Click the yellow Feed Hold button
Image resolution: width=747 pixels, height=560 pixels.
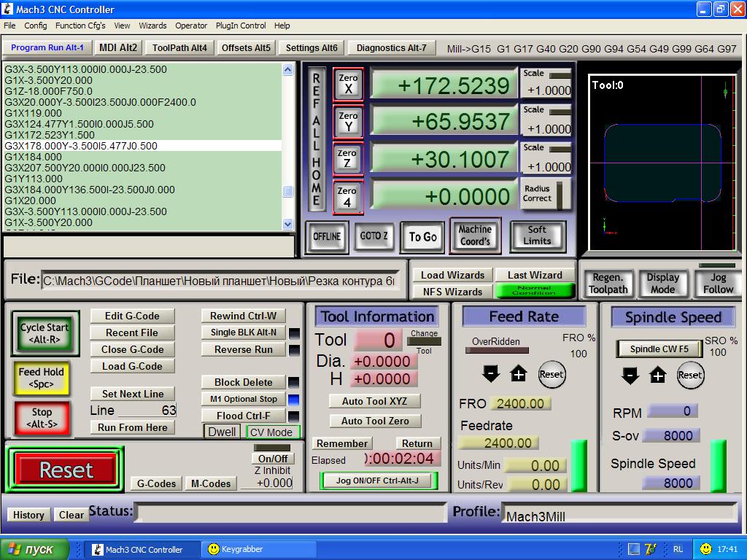(42, 378)
